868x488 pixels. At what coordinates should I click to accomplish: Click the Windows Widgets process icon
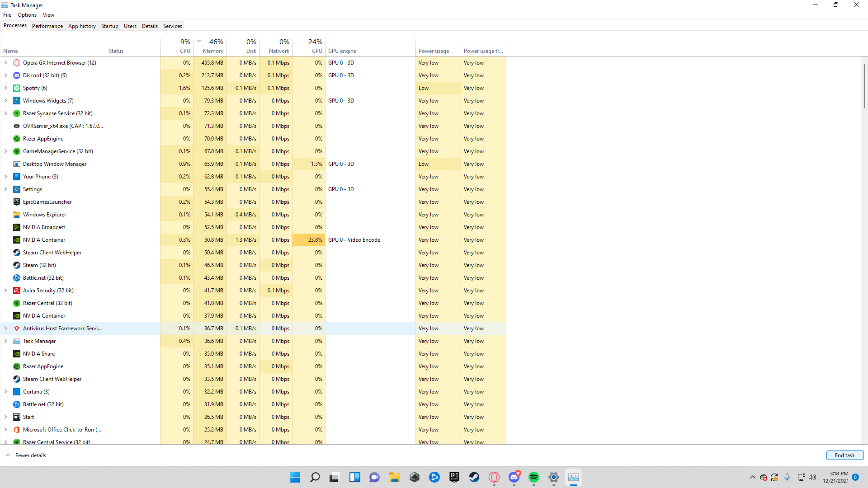(x=17, y=101)
